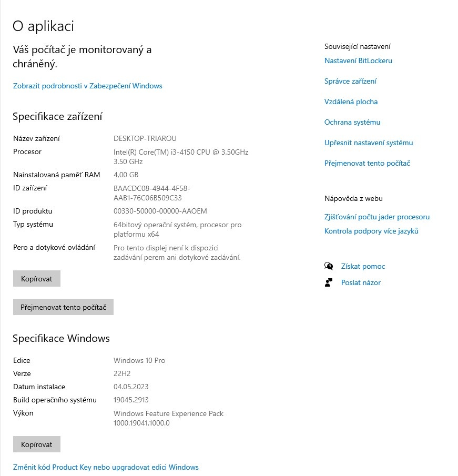Click Kopírovat under Specifikace zařízení
This screenshot has height=476, width=458.
(x=36, y=278)
